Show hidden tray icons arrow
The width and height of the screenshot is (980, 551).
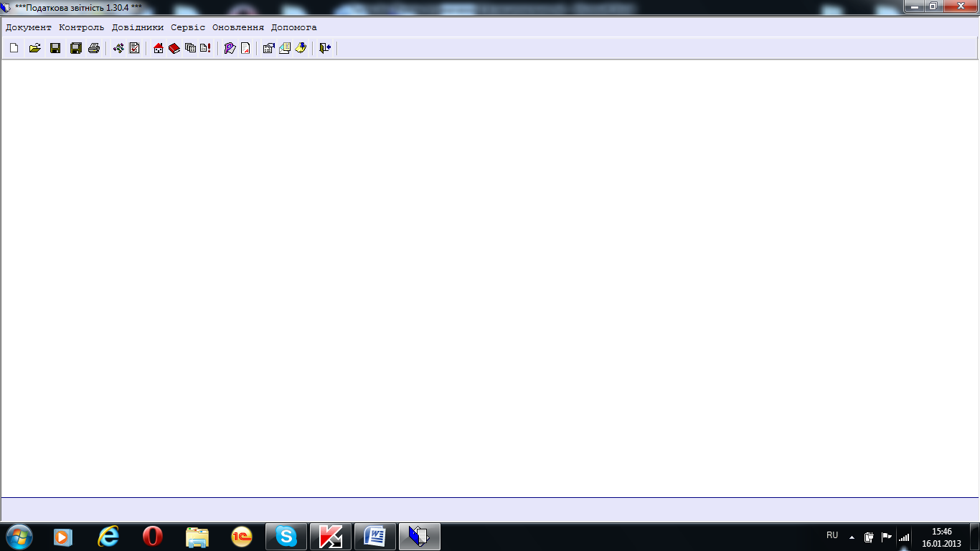click(852, 537)
